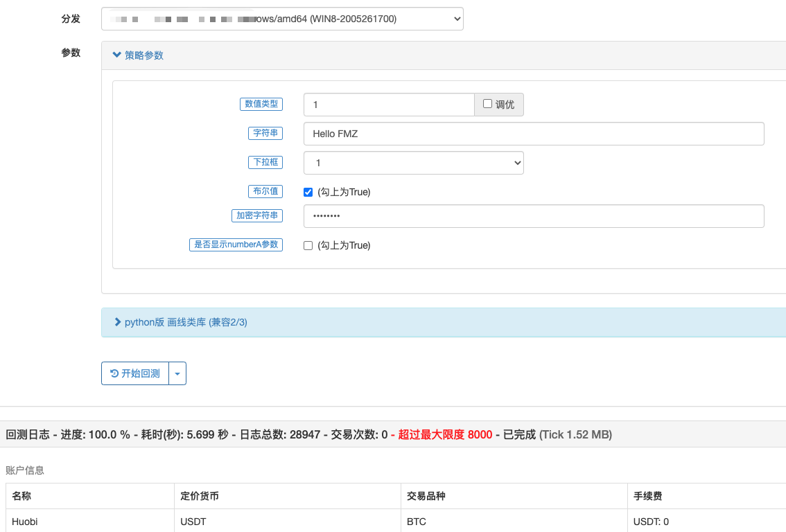
Task: Edit the 数值类型 number field
Action: tap(389, 105)
